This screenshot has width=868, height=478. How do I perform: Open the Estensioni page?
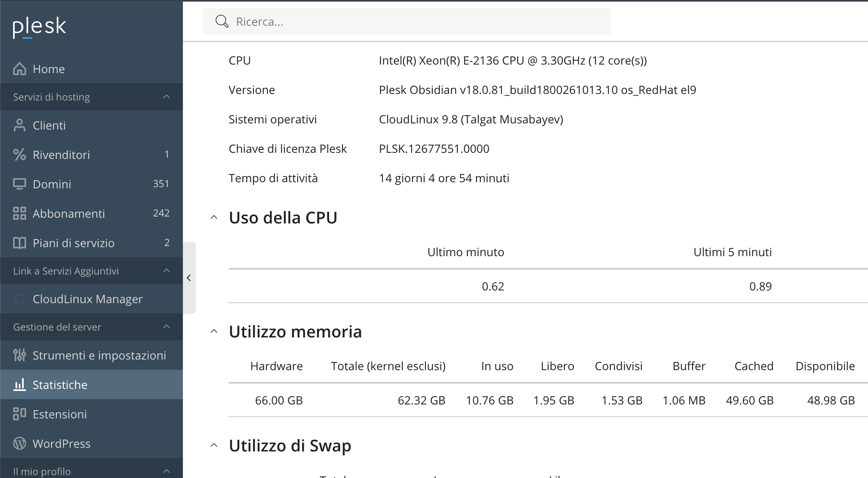pyautogui.click(x=91, y=414)
